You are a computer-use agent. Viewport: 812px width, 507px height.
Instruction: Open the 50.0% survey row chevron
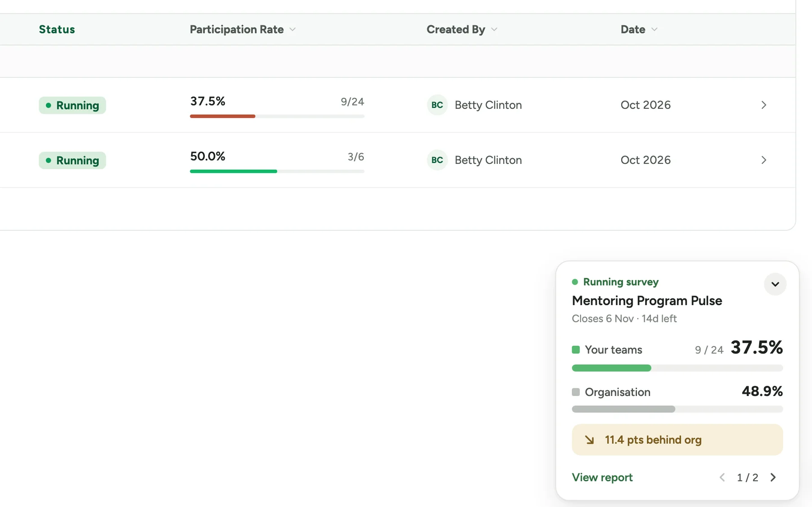coord(764,160)
